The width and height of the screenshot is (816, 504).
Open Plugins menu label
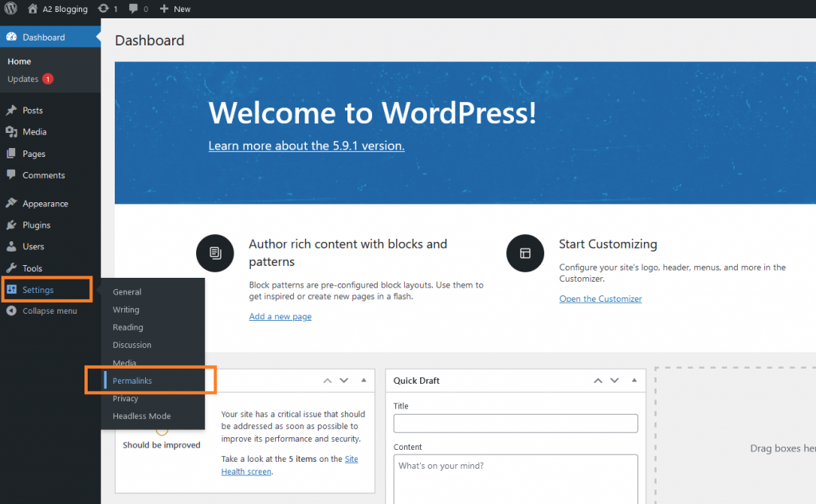click(37, 225)
